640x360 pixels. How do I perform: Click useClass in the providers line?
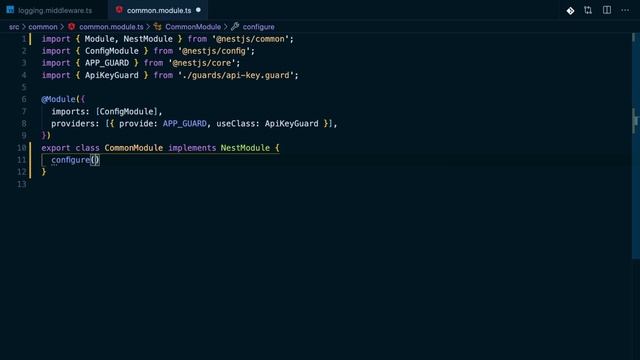(x=236, y=124)
